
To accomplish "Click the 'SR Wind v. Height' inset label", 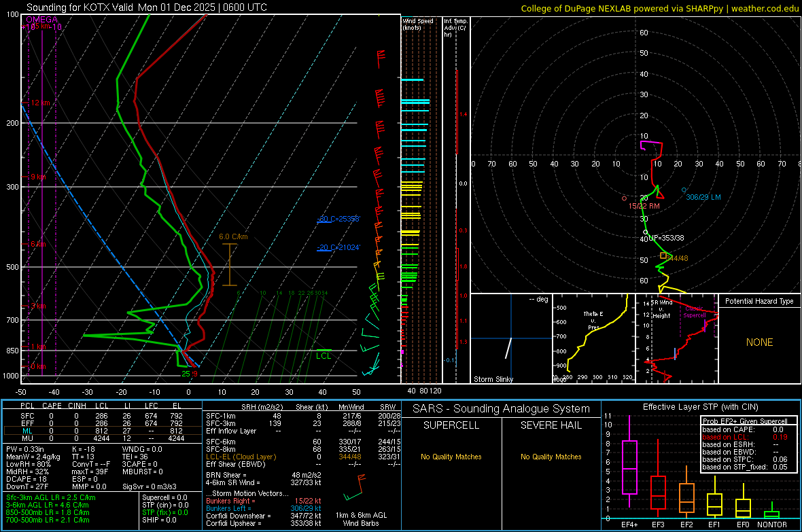I will pos(661,309).
